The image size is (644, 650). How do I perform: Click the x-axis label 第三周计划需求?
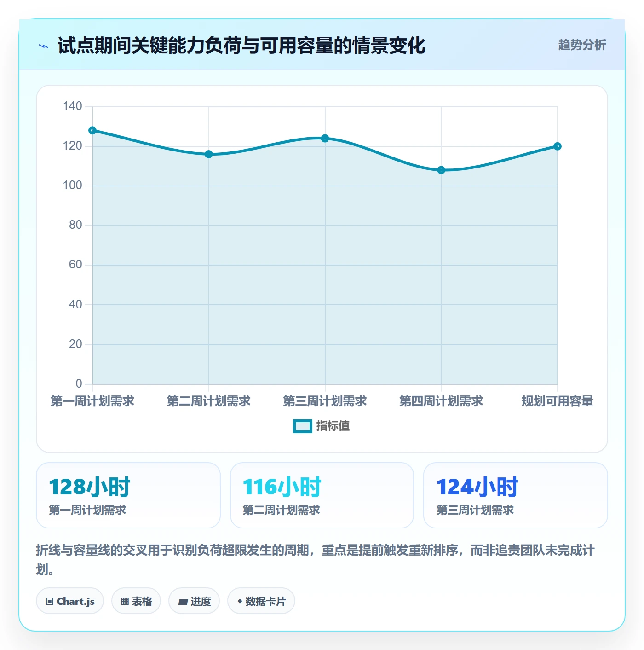pos(325,401)
